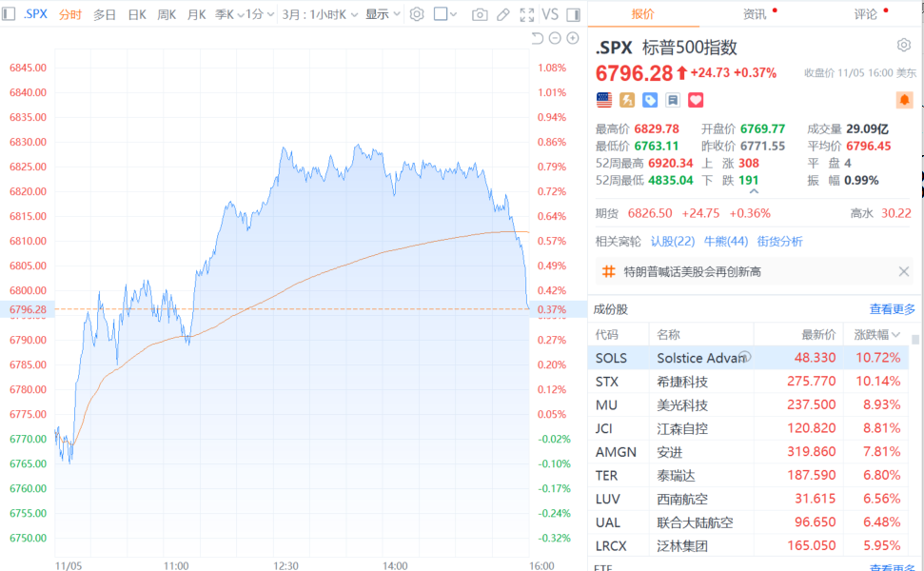Switch to the 资讯 news tab
Viewport: 924px width, 571px height.
coord(755,14)
